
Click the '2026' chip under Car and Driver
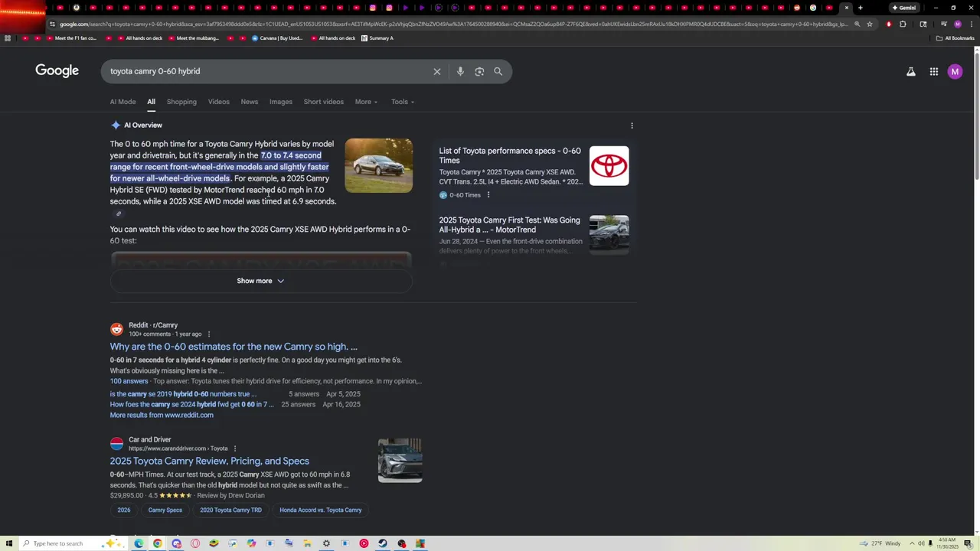tap(124, 510)
